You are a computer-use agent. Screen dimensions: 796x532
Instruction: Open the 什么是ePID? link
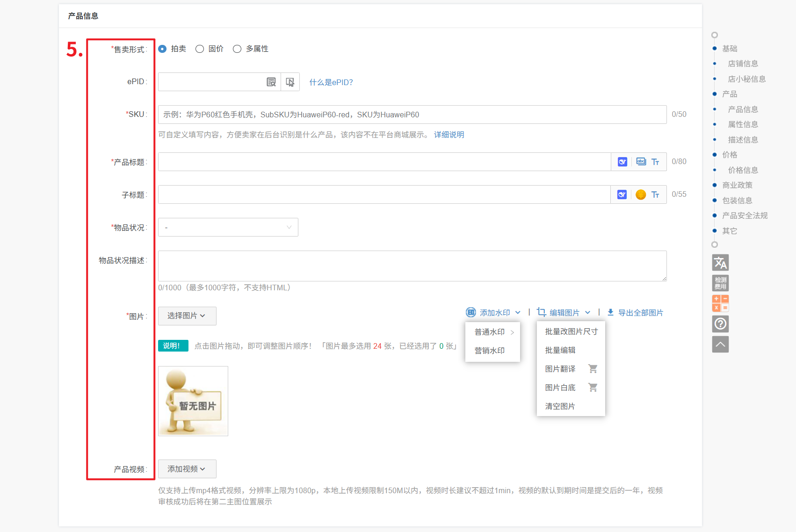pos(331,82)
